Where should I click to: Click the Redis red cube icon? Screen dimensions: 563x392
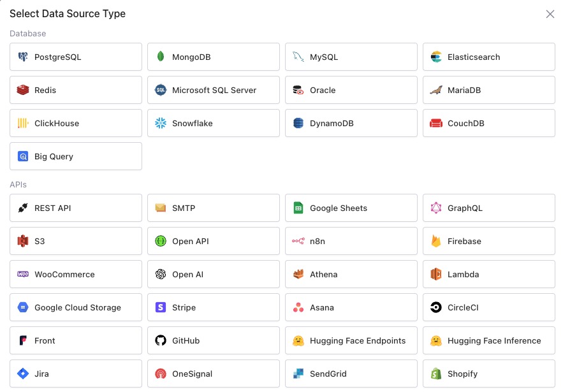[23, 91]
